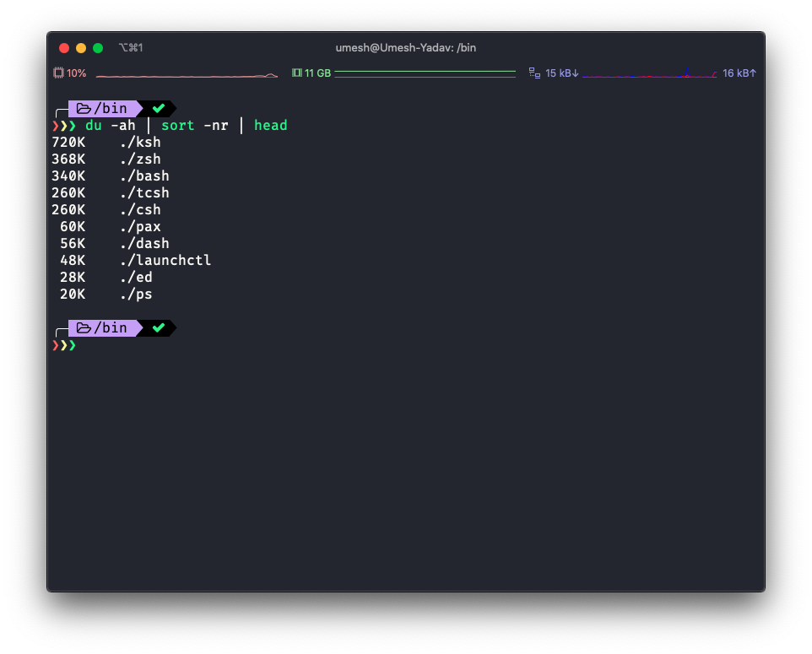Click the green memory usage bar
Screen dimensions: 812x654
point(425,73)
